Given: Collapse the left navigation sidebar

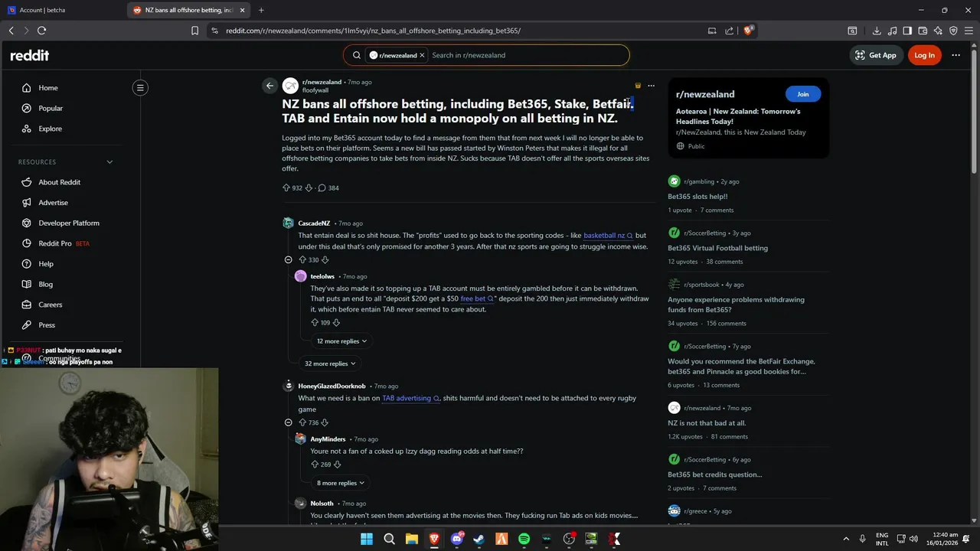Looking at the screenshot, I should tap(140, 88).
